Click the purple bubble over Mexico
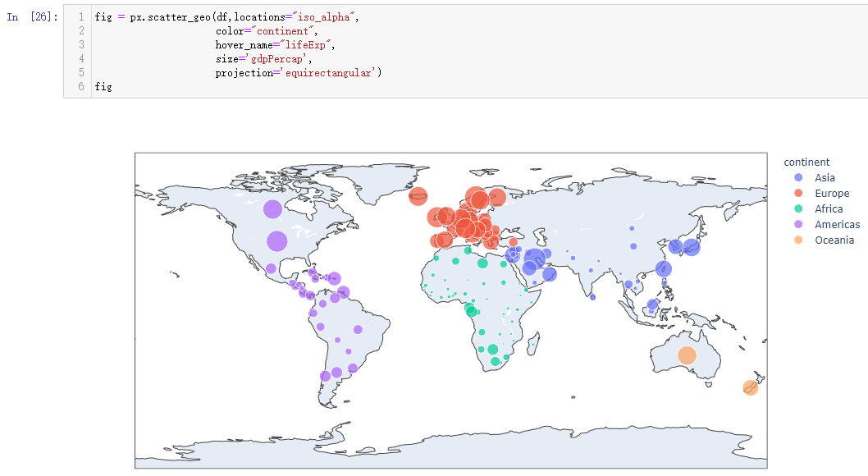Viewport: 868px width, 476px height. click(x=271, y=268)
